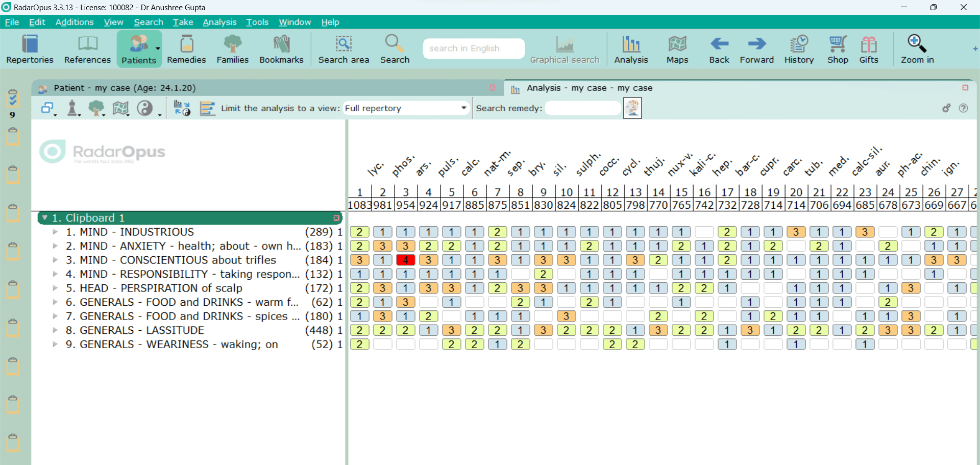Click the map icon in analysis toolbar
980x465 pixels.
click(120, 108)
